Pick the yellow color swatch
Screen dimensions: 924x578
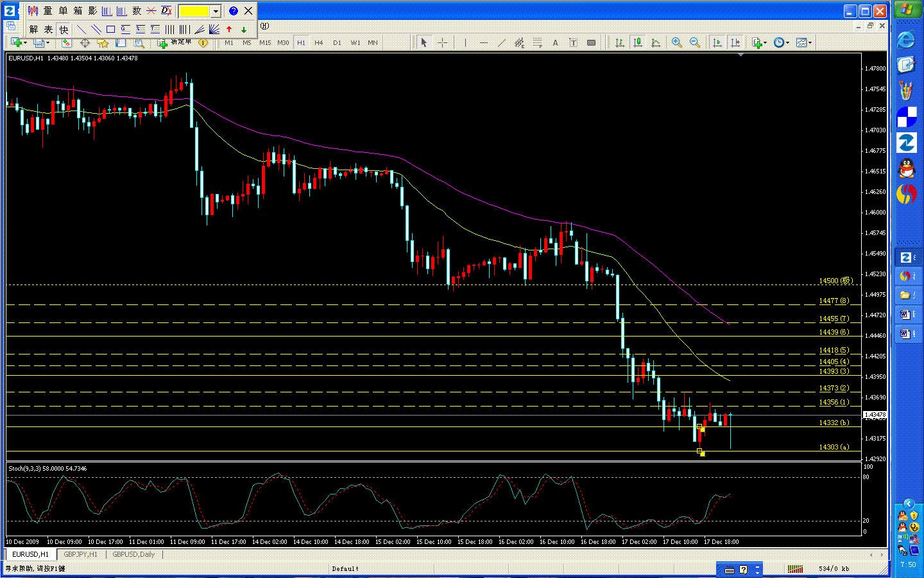pyautogui.click(x=194, y=11)
